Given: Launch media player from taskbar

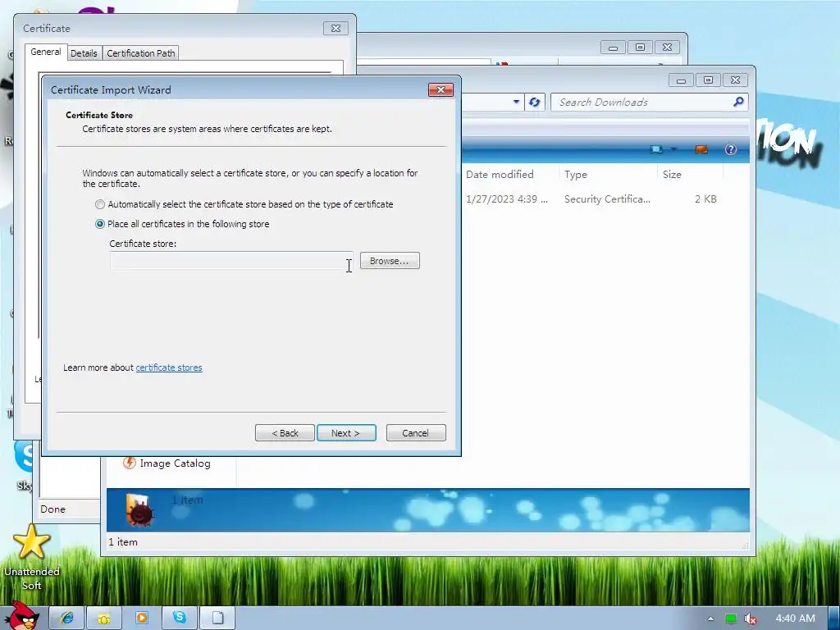Looking at the screenshot, I should click(x=142, y=618).
